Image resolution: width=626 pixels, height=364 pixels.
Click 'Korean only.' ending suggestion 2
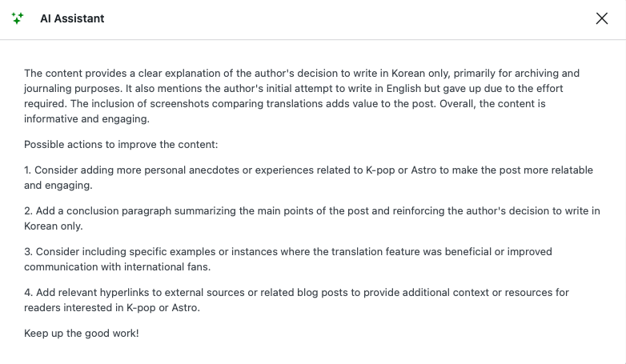click(x=54, y=226)
